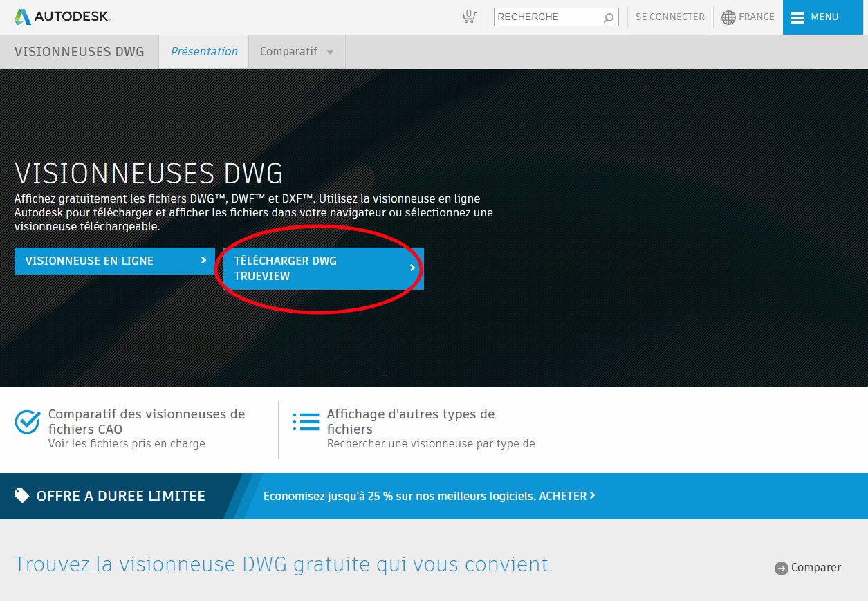Click the search magnifier icon
868x601 pixels.
point(609,17)
